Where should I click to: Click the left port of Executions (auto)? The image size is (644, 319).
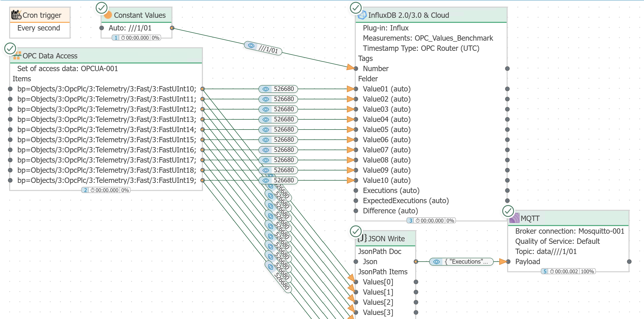[x=356, y=190]
